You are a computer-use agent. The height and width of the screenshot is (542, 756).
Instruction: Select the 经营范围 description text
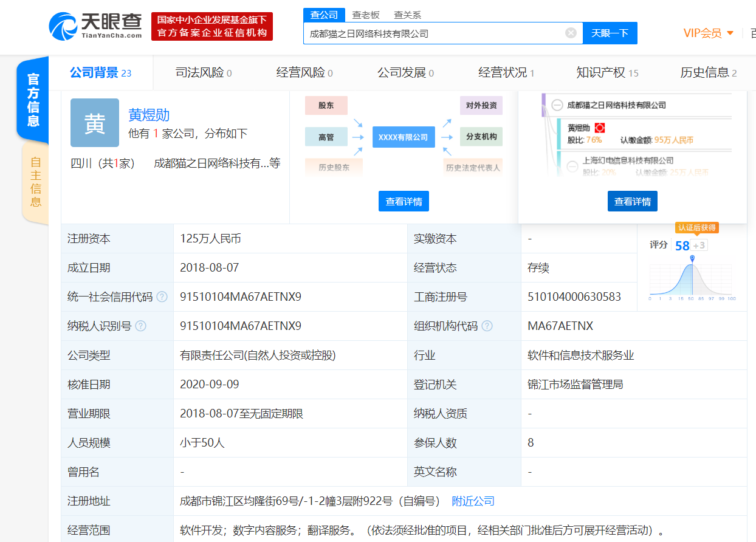[423, 530]
